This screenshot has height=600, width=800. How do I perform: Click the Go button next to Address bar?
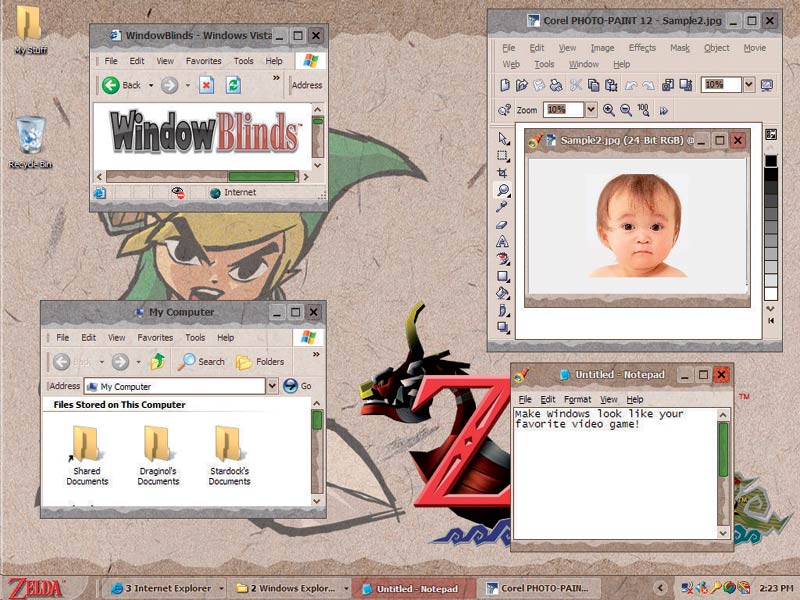click(x=297, y=386)
